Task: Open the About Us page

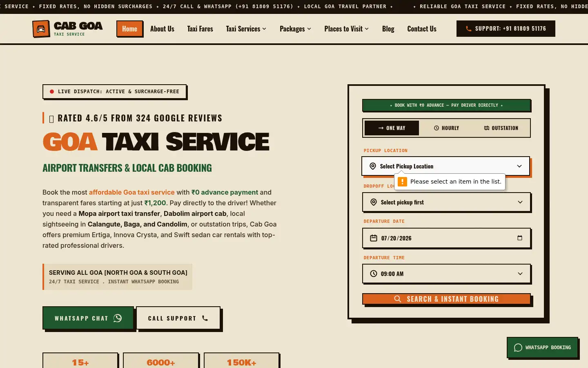Action: [162, 29]
